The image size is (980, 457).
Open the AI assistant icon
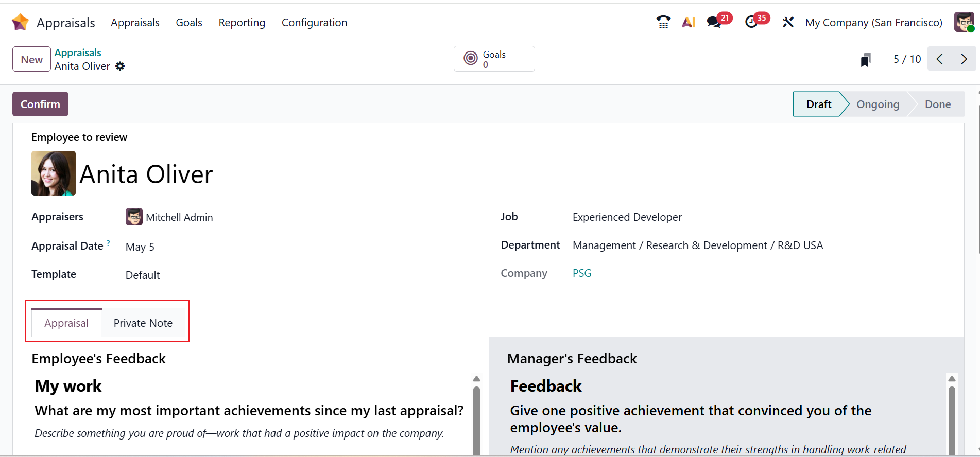[689, 22]
